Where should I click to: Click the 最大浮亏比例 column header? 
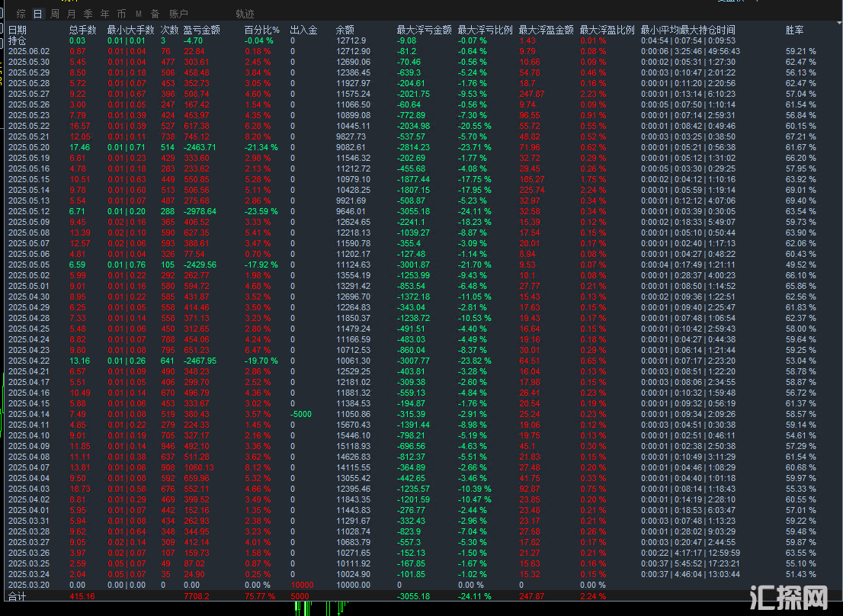(x=485, y=30)
